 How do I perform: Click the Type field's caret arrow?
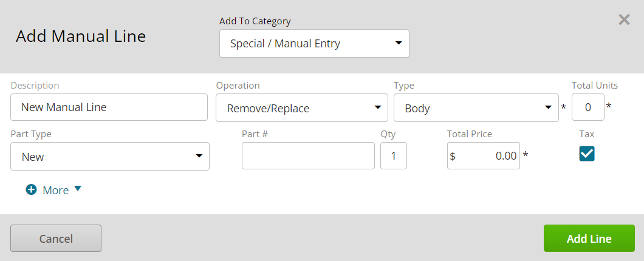pos(548,107)
